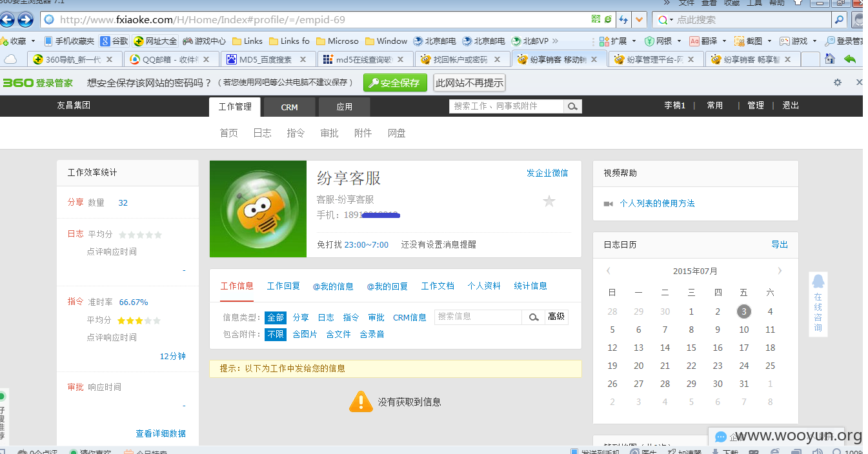Image resolution: width=868 pixels, height=454 pixels.
Task: Expand the 截图 dropdown arrow
Action: pyautogui.click(x=769, y=41)
